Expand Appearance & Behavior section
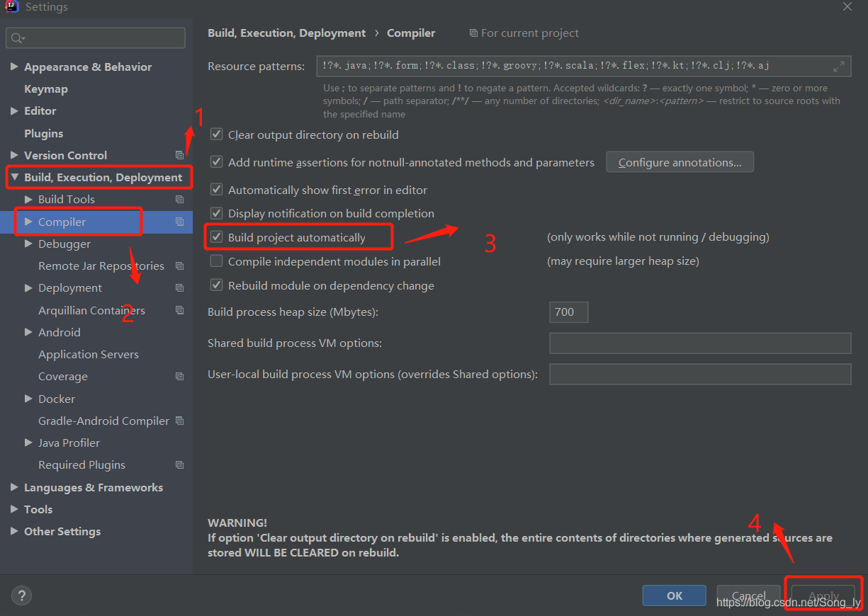868x616 pixels. (x=14, y=67)
